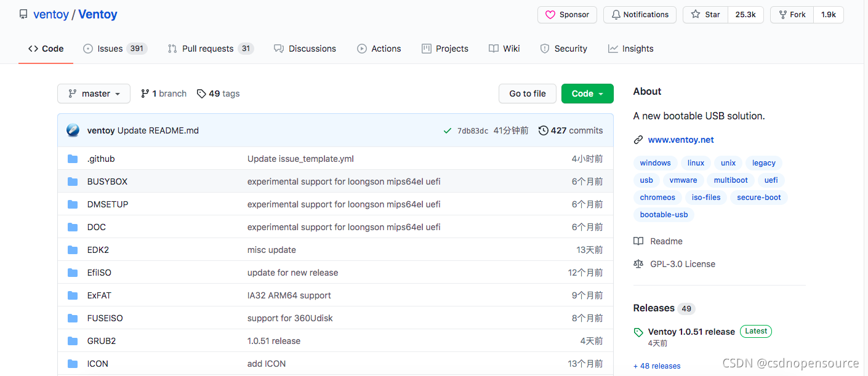The height and width of the screenshot is (376, 868).
Task: Open commit 7db83dc
Action: [x=473, y=131]
